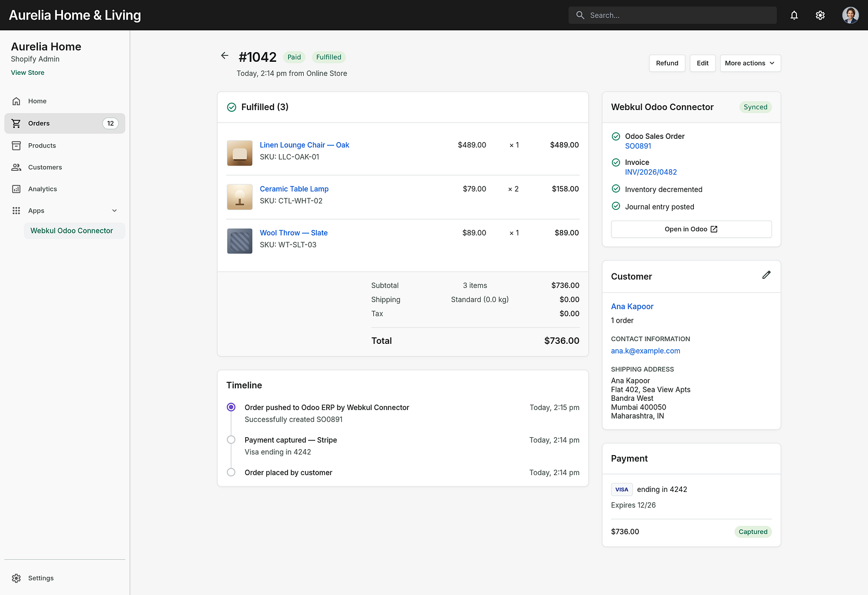Select the Payment captured timeline marker
This screenshot has width=868, height=595.
[231, 439]
